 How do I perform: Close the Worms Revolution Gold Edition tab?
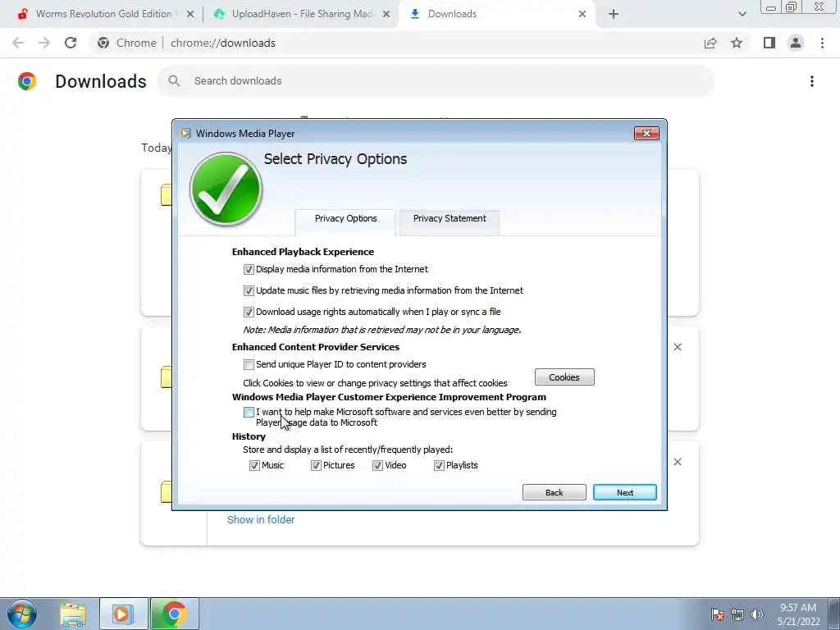pyautogui.click(x=190, y=15)
